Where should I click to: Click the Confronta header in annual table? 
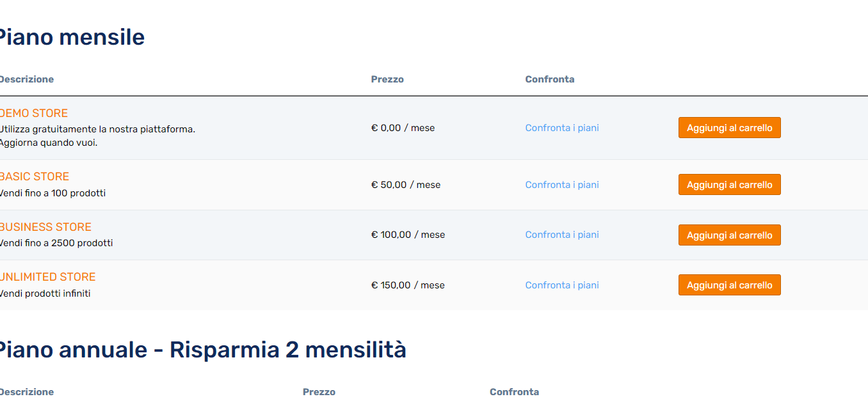(x=514, y=392)
